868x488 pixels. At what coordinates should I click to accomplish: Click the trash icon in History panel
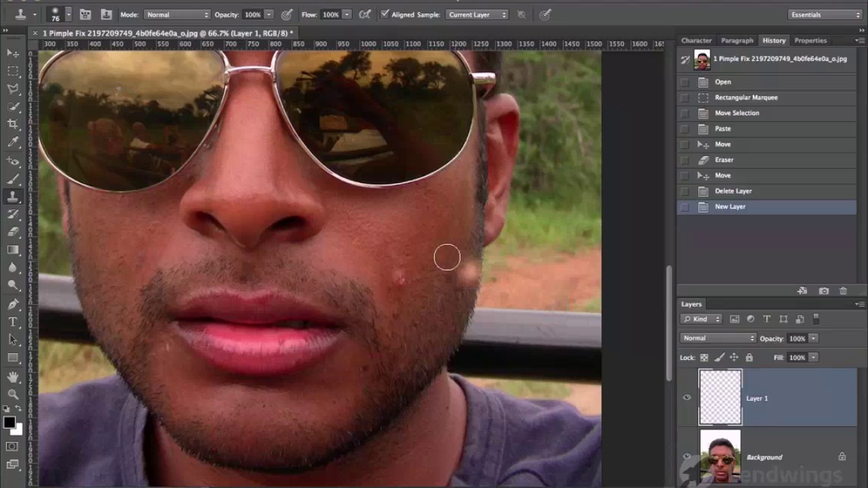pyautogui.click(x=843, y=291)
